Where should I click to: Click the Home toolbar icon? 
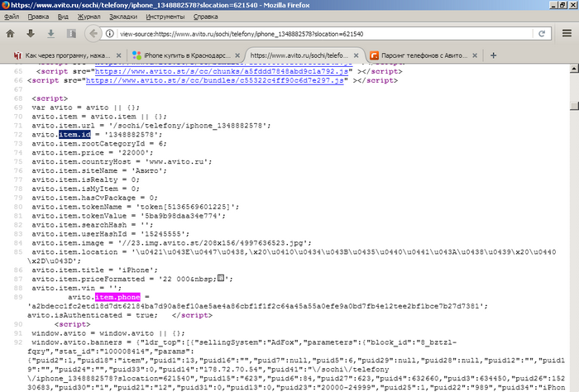tap(11, 34)
